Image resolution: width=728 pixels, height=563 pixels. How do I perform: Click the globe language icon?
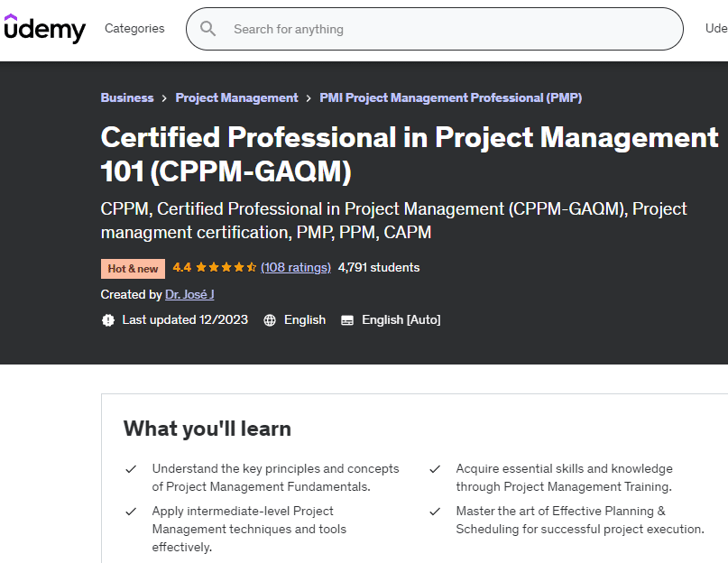pyautogui.click(x=269, y=319)
